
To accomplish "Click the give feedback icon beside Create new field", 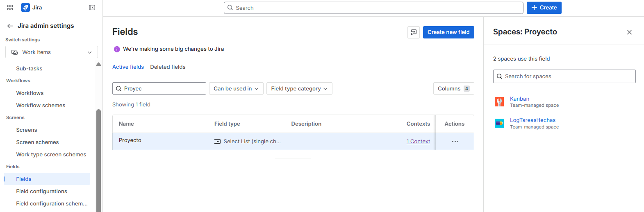I will [x=414, y=32].
